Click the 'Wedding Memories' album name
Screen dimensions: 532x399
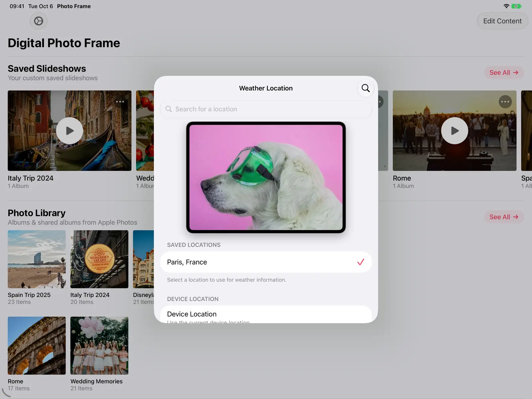96,381
